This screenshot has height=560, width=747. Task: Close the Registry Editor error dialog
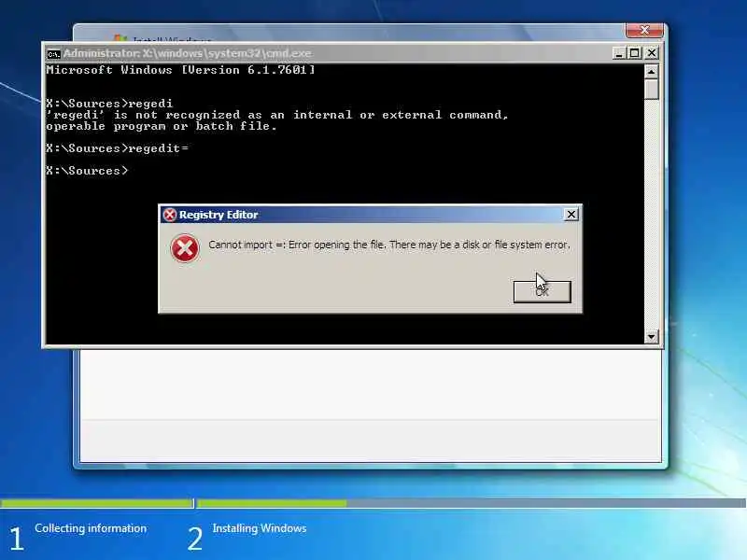coord(571,215)
